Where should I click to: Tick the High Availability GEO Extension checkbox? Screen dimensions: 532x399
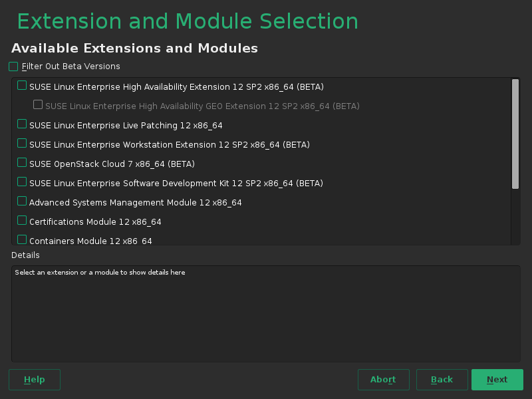[x=38, y=105]
